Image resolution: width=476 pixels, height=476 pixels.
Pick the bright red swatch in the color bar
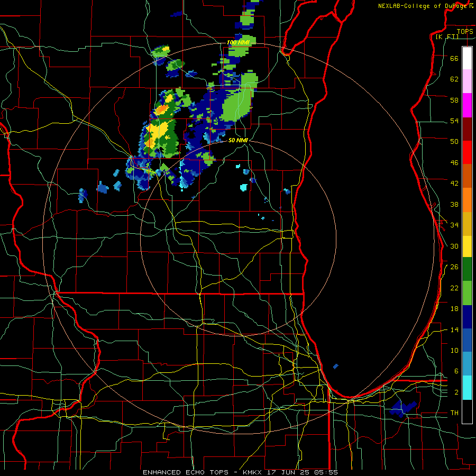pyautogui.click(x=467, y=152)
